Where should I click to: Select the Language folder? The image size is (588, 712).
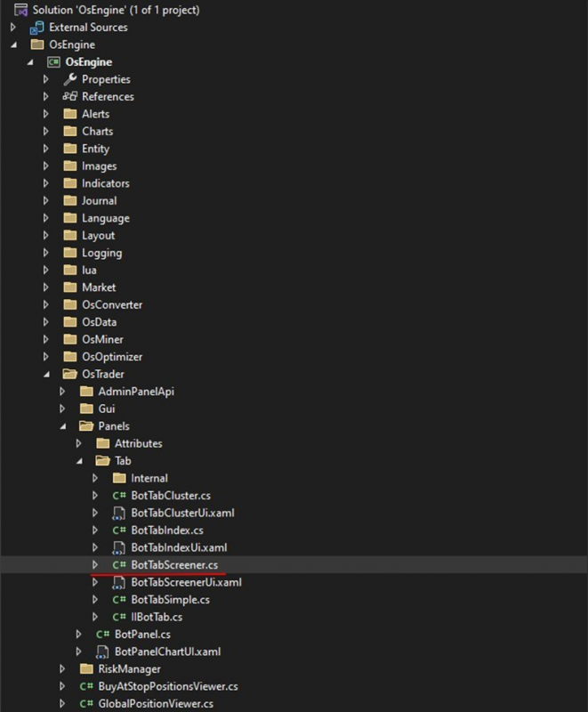tap(106, 218)
